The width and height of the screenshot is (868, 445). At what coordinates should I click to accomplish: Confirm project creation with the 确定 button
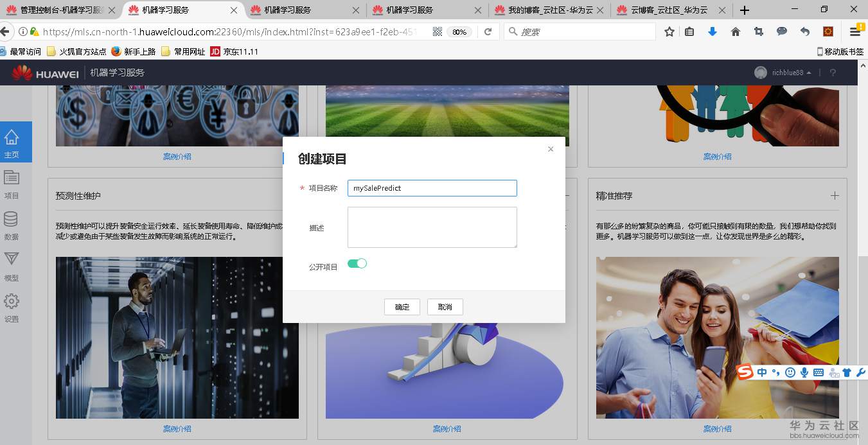[402, 307]
